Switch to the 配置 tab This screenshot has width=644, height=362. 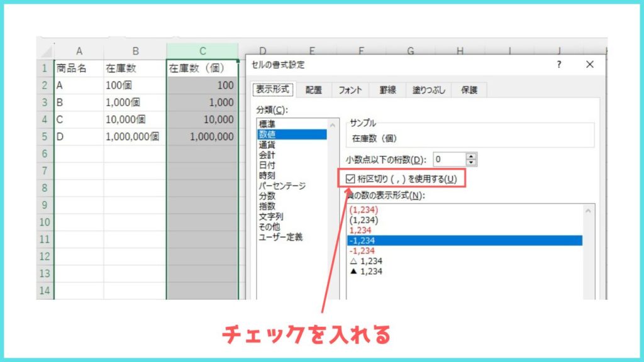pos(313,90)
